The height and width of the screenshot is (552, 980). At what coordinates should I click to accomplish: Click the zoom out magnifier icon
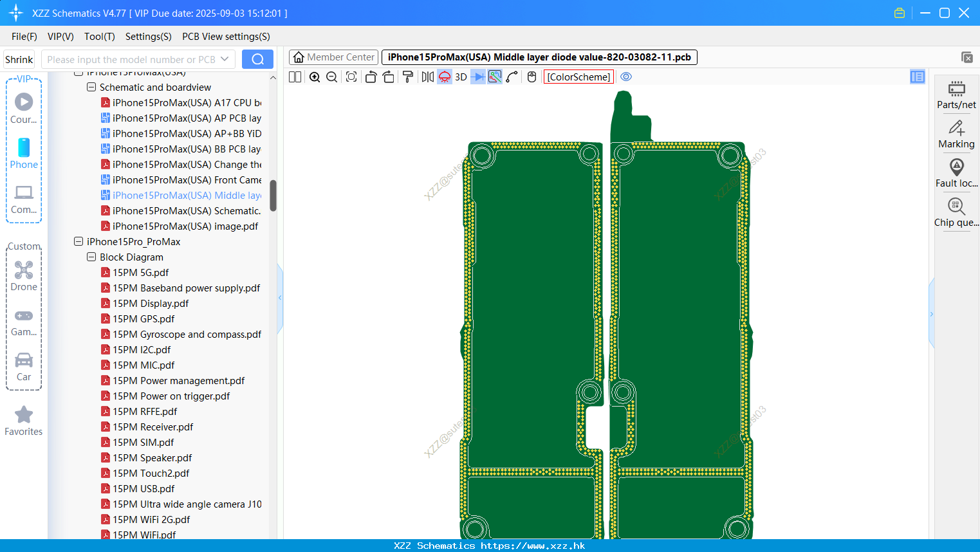(332, 77)
